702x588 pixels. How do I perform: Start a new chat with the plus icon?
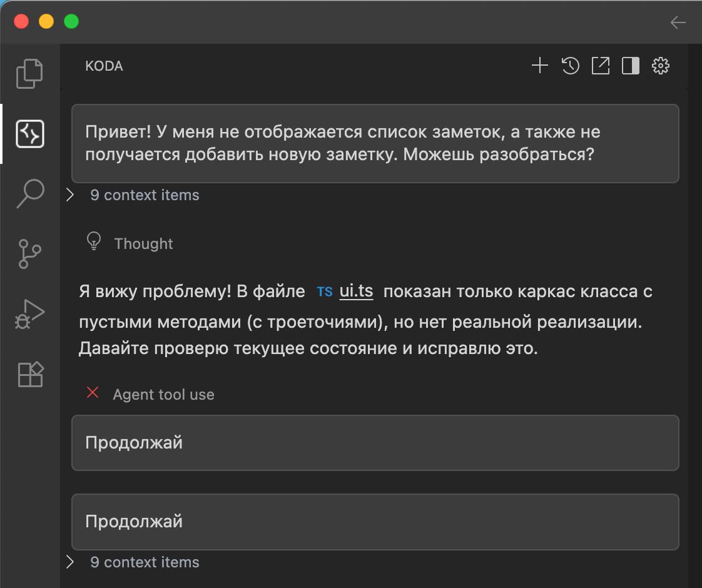[x=539, y=66]
